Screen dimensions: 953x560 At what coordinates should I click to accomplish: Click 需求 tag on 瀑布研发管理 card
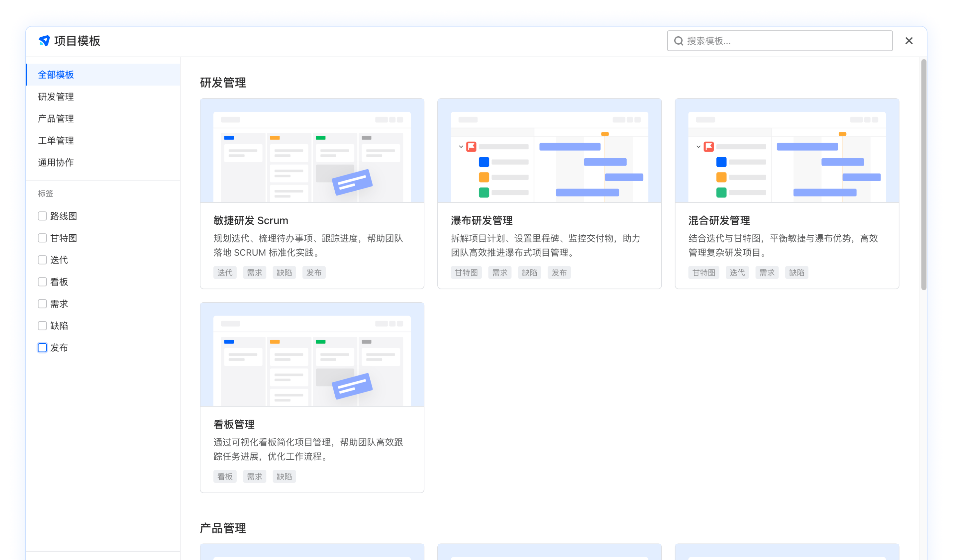click(x=500, y=273)
